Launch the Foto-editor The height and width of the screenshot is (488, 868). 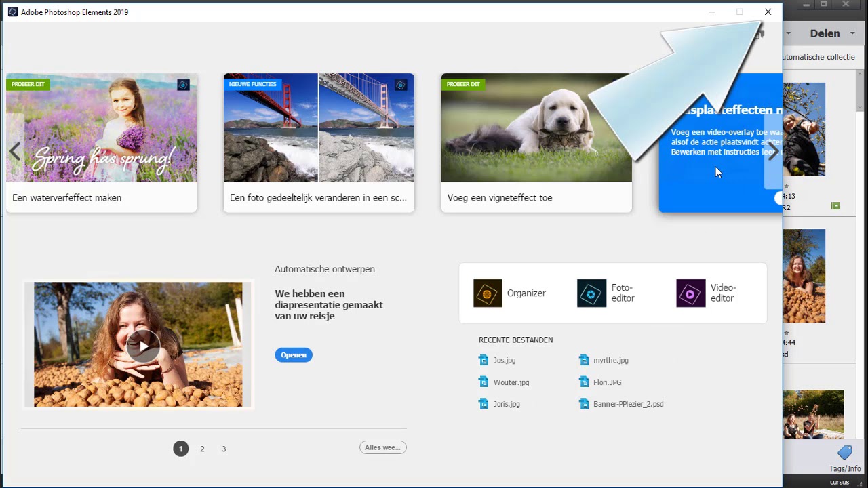(606, 293)
